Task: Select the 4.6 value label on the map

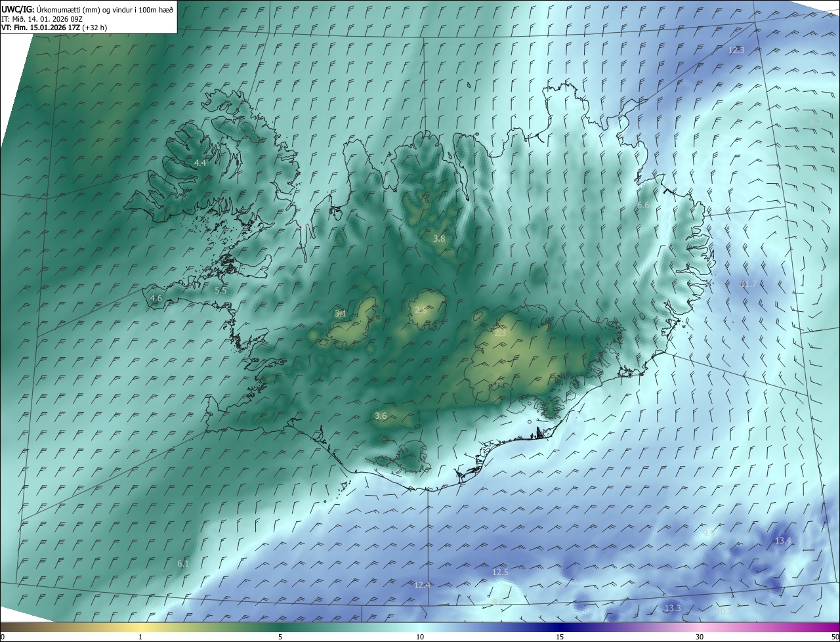Action: [x=156, y=299]
